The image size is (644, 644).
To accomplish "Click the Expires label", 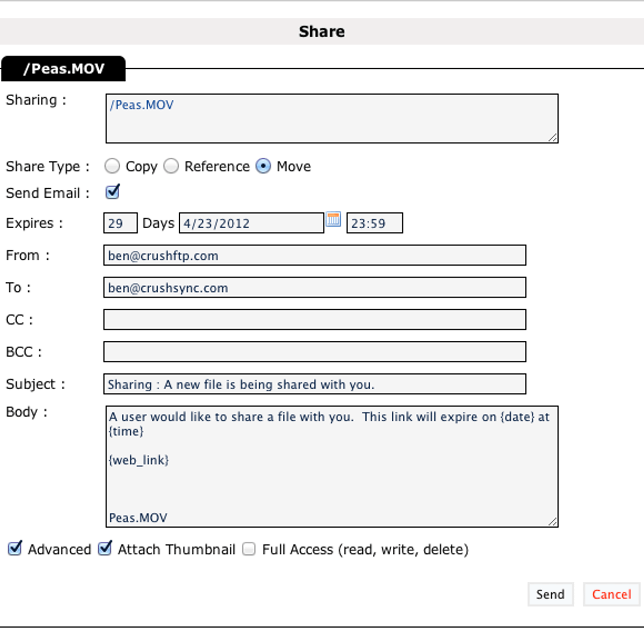I will (34, 223).
